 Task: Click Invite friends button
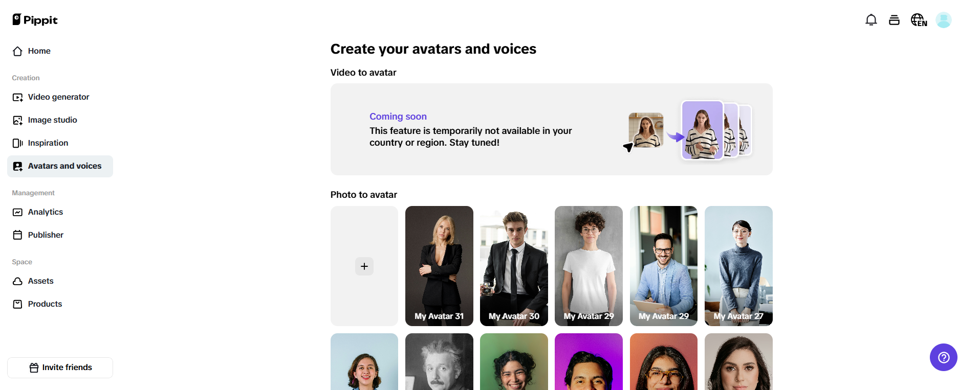60,368
